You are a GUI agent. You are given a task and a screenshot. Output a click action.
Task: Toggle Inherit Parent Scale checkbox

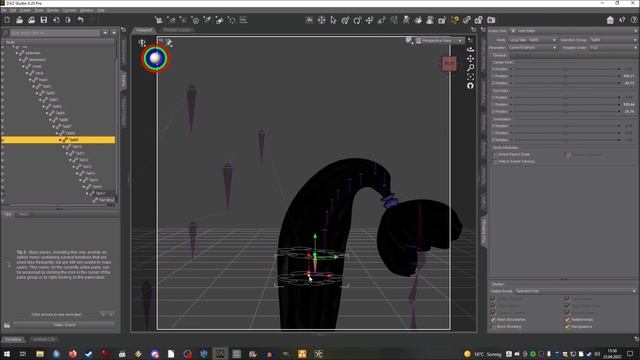tap(495, 155)
